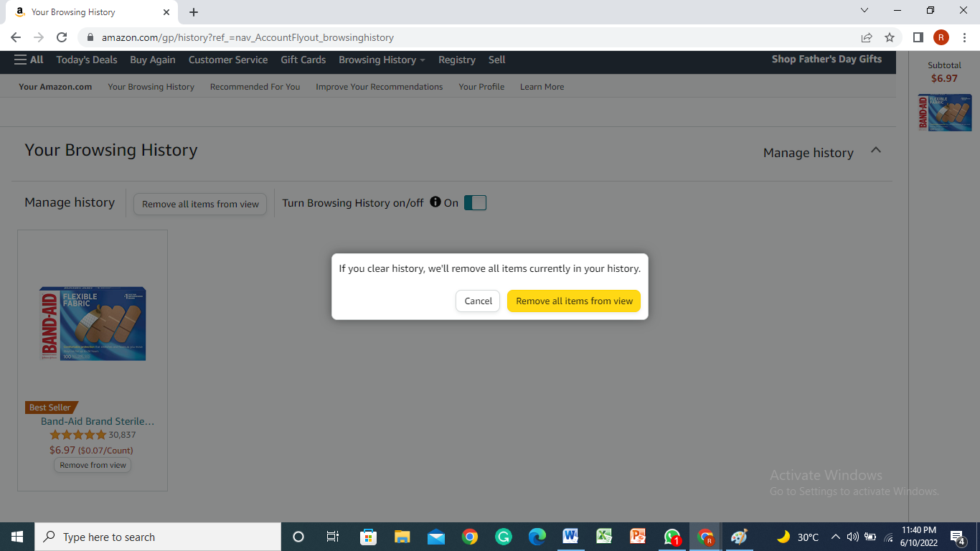Screen dimensions: 980x551
Task: Open Chrome's tab search dropdown
Action: (x=864, y=11)
